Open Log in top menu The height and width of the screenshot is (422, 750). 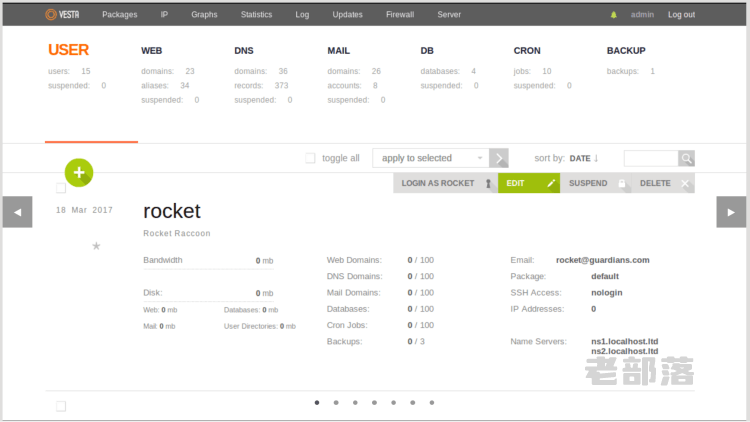click(302, 14)
